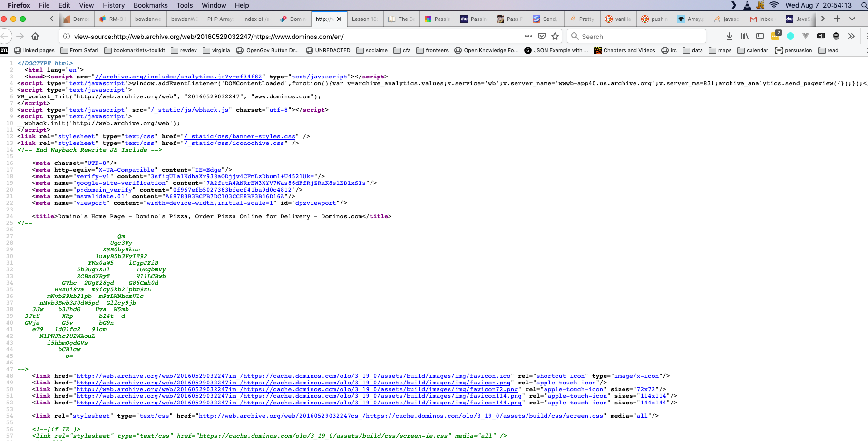This screenshot has height=441, width=868.
Task: Follow the analytics.js source link
Action: [x=178, y=77]
